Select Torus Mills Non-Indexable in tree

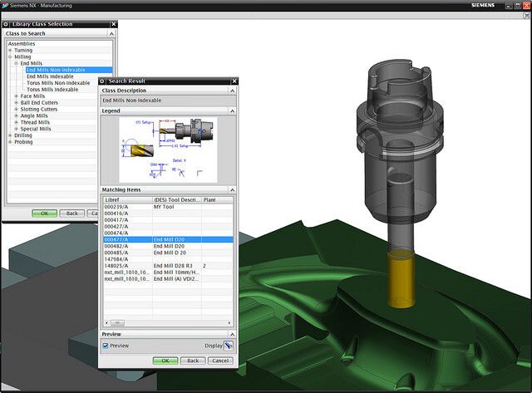(58, 83)
